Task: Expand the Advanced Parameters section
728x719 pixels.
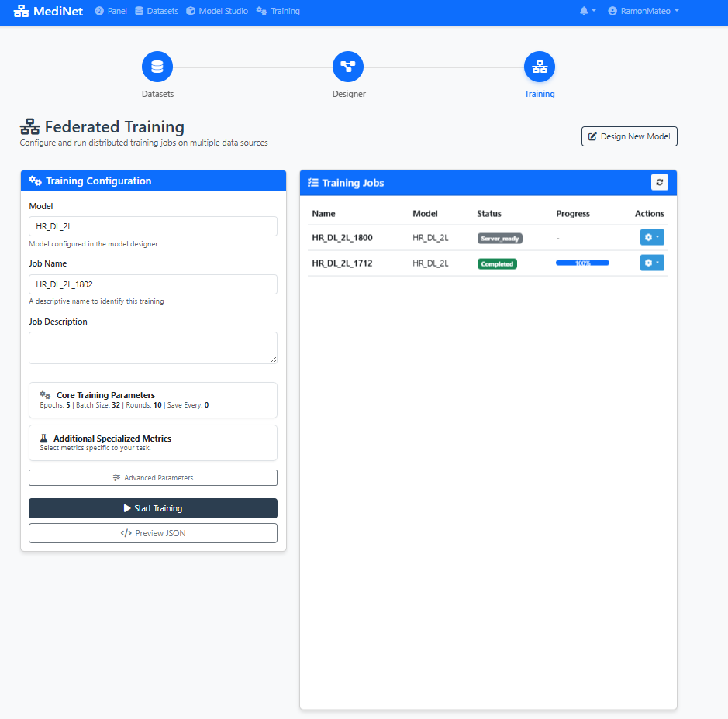Action: (153, 477)
